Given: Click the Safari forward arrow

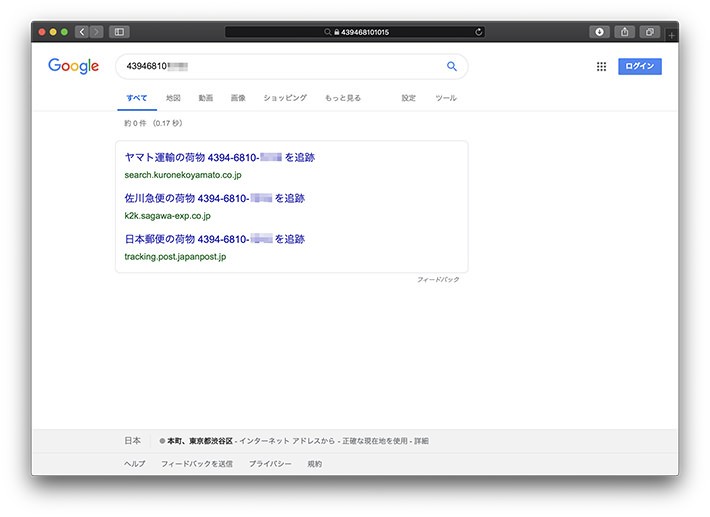Looking at the screenshot, I should point(96,32).
